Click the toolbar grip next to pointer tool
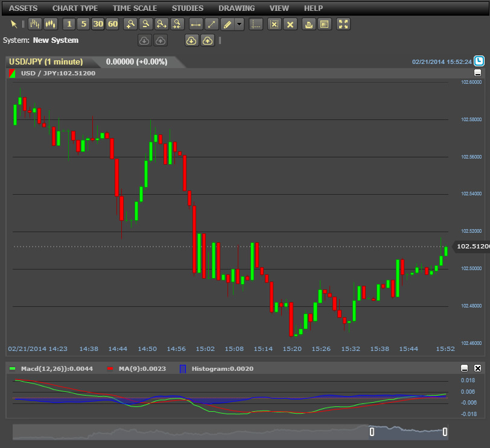This screenshot has height=448, width=490. point(23,24)
